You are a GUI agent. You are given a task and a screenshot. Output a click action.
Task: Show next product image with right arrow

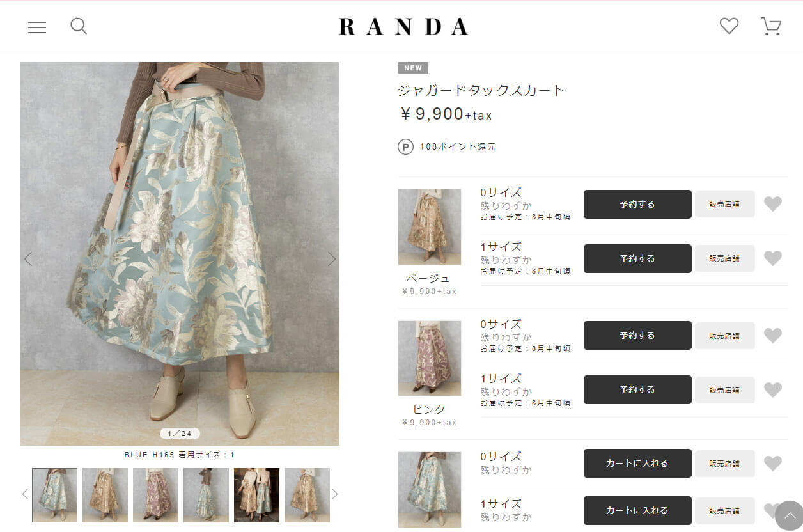332,259
